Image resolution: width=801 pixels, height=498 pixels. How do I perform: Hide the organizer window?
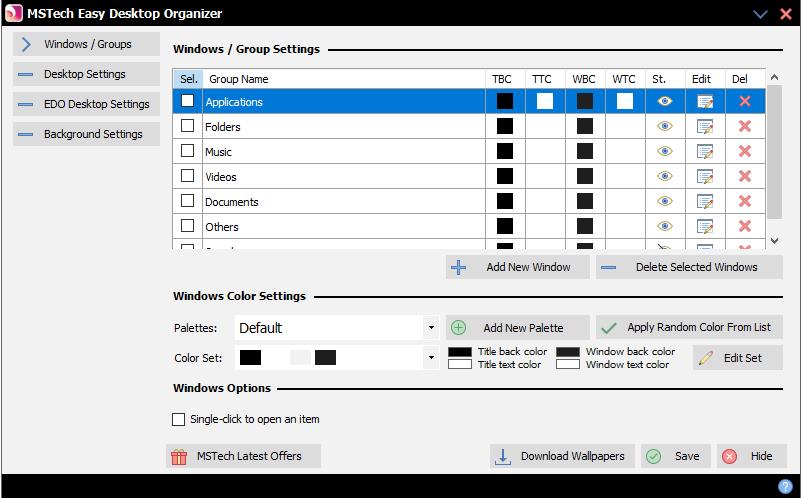pos(751,456)
